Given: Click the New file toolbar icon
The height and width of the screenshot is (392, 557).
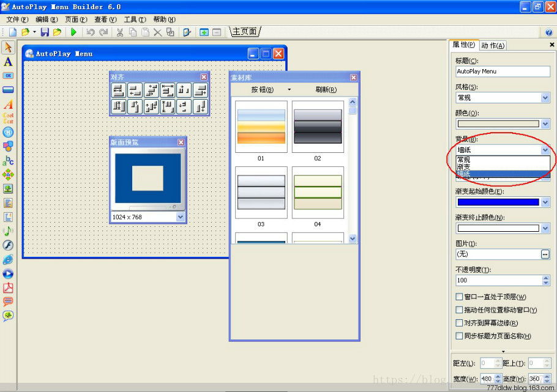Looking at the screenshot, I should (x=13, y=32).
